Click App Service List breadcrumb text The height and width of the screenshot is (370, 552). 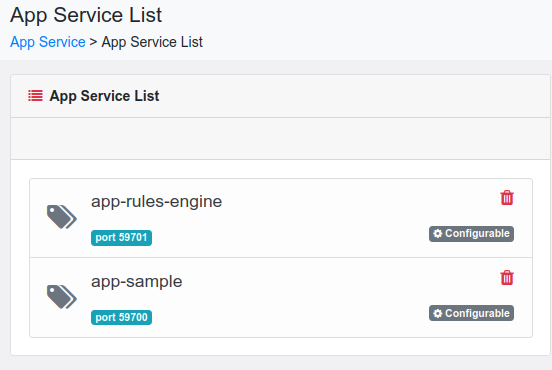152,42
